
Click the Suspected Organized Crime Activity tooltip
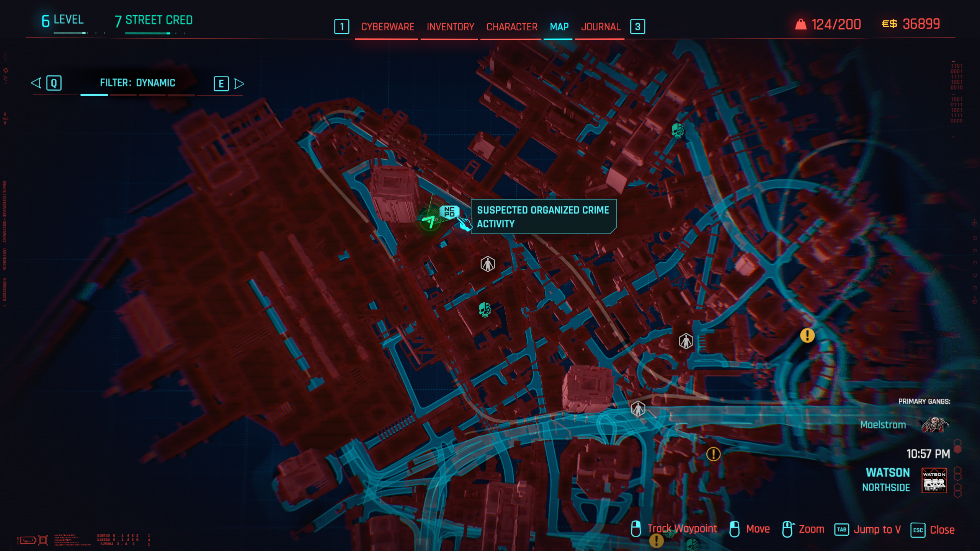[x=543, y=217]
